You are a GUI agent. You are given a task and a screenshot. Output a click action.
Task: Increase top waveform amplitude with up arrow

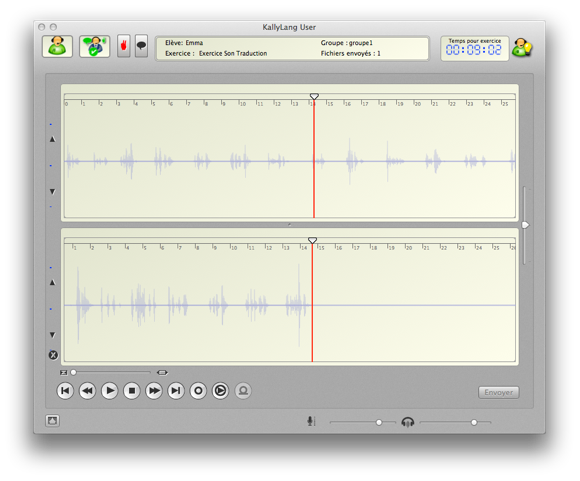pos(53,139)
